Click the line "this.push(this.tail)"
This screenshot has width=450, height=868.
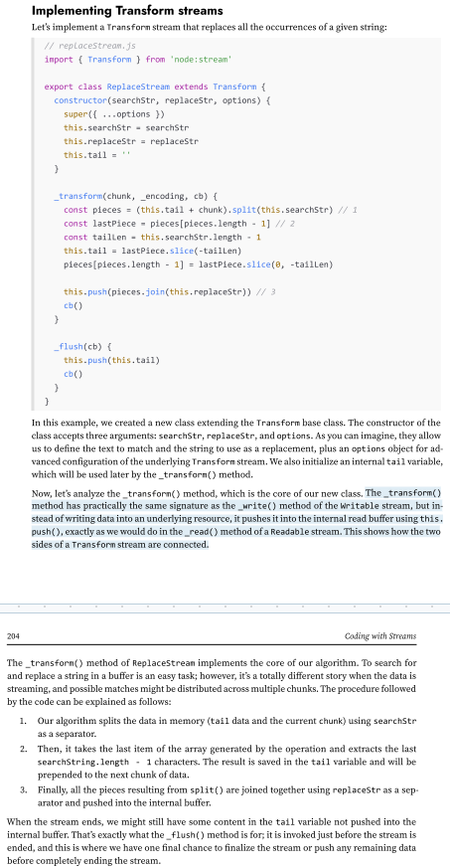pos(111,360)
